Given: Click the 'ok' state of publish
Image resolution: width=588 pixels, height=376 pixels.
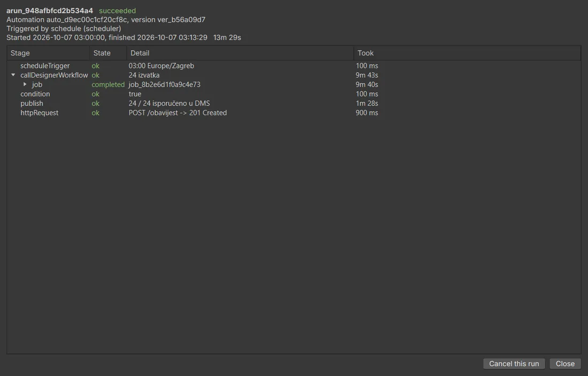Looking at the screenshot, I should (96, 103).
